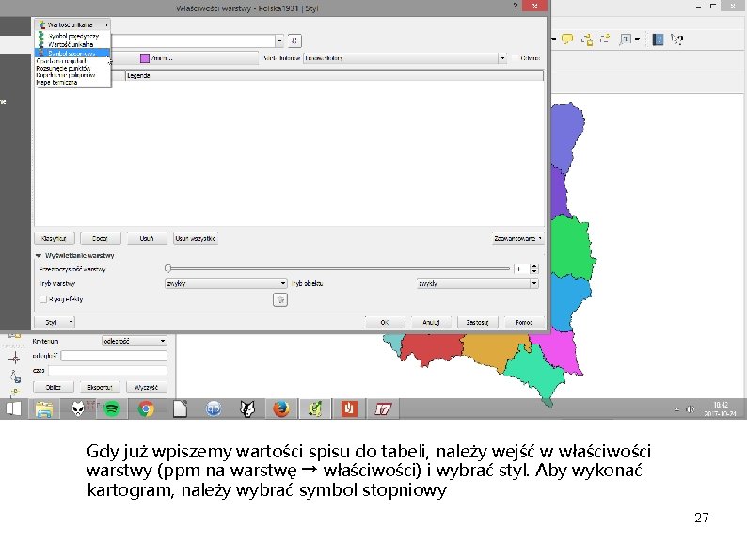Increase transparency spinbox value
This screenshot has height=560, width=747.
coord(534,266)
